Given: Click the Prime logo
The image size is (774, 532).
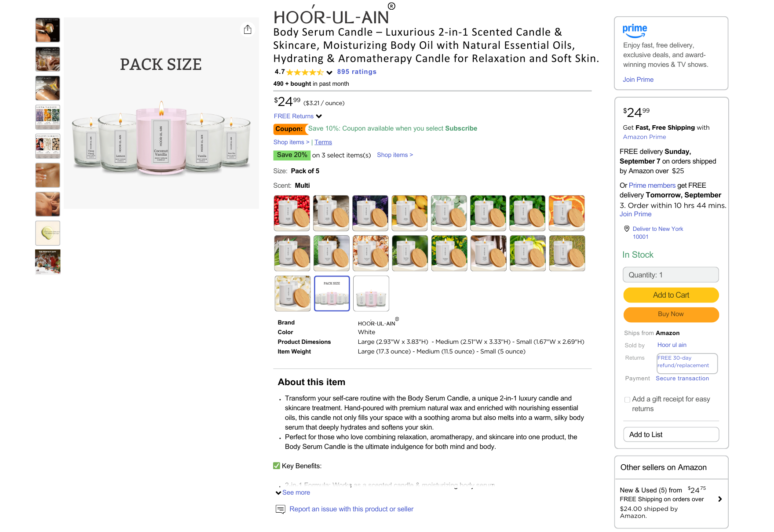Looking at the screenshot, I should coord(635,30).
